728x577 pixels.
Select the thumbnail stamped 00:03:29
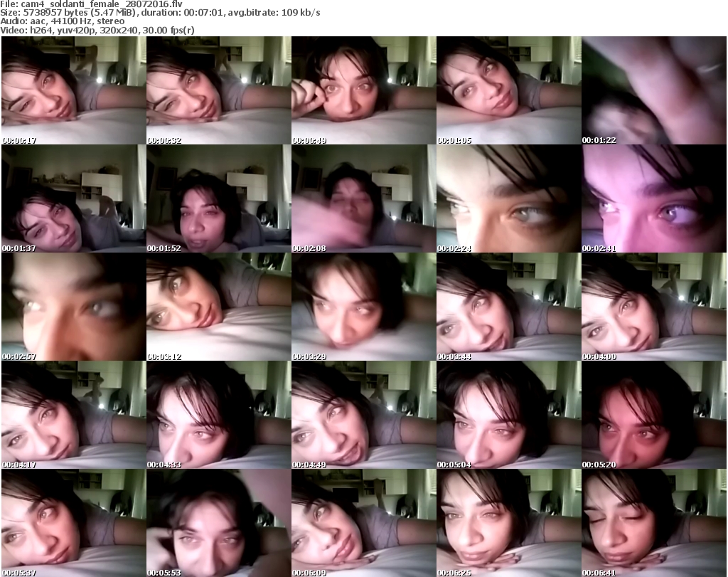pyautogui.click(x=363, y=307)
